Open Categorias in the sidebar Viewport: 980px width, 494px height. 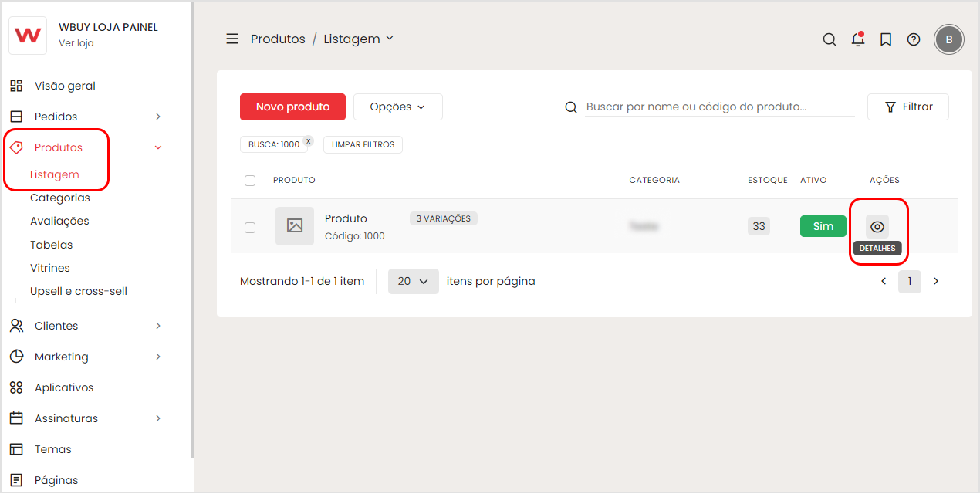pos(60,198)
